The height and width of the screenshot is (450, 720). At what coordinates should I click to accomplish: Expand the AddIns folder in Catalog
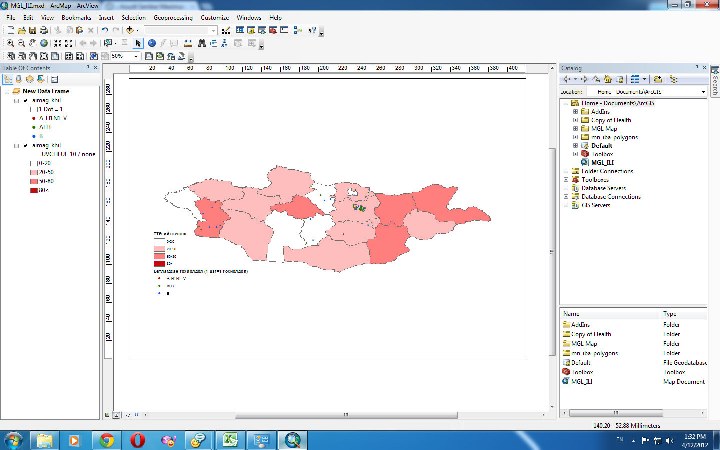575,112
